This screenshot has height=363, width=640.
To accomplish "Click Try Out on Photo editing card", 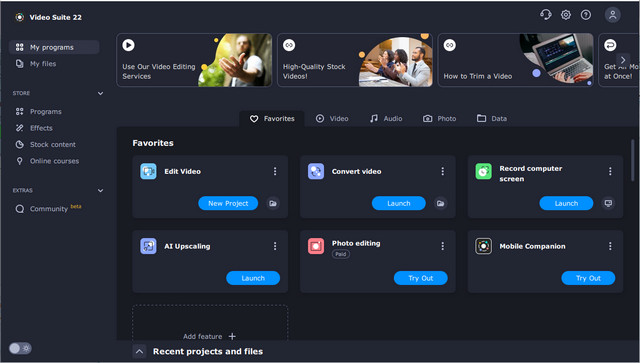I will (x=421, y=278).
